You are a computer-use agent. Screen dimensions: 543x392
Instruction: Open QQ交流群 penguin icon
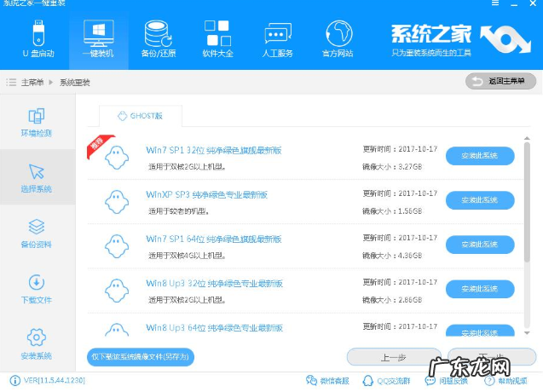(x=367, y=381)
